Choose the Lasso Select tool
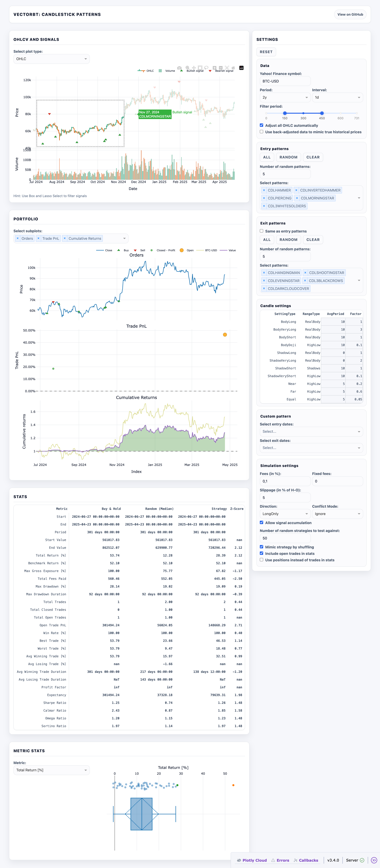380x868 pixels. point(206,68)
